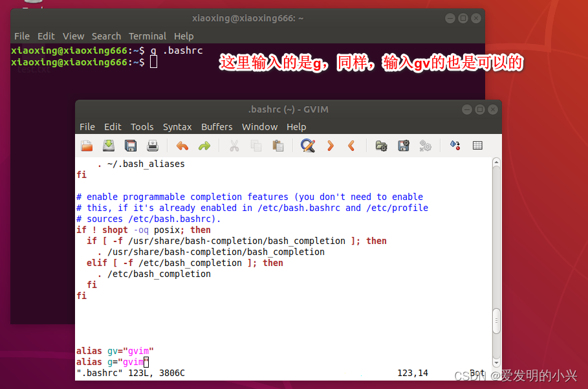The image size is (588, 389).
Task: Click the Save current file icon in GVIM
Action: 109,146
